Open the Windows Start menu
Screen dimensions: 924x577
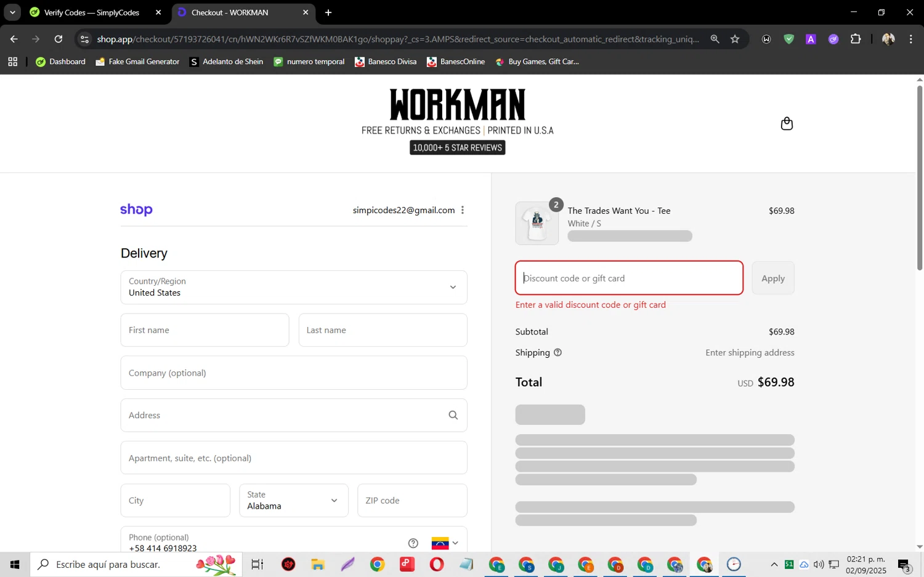click(x=15, y=564)
